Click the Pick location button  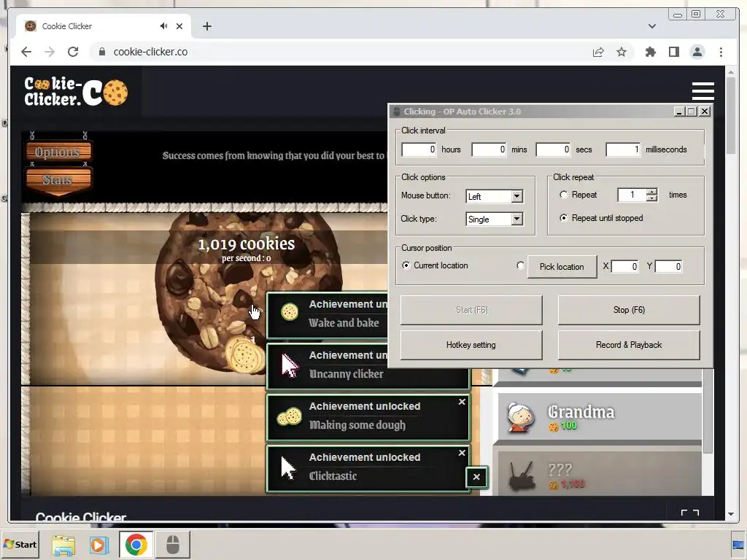(x=562, y=267)
